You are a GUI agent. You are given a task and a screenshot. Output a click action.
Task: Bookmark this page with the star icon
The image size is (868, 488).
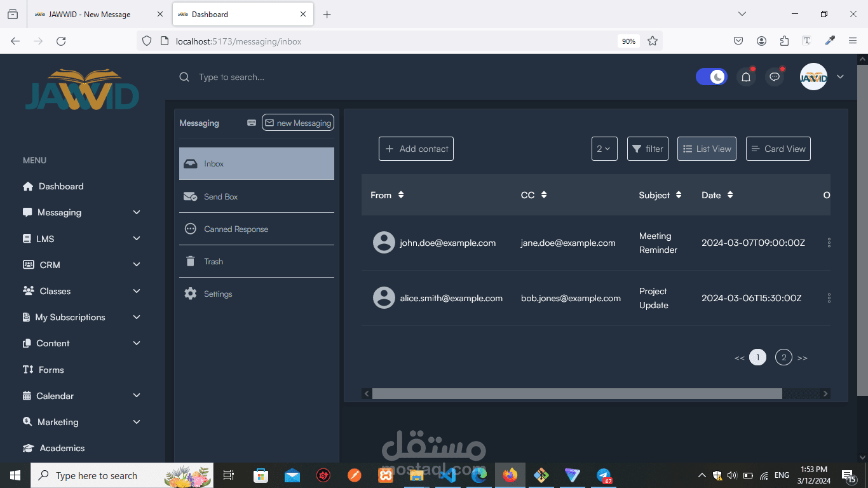click(652, 41)
